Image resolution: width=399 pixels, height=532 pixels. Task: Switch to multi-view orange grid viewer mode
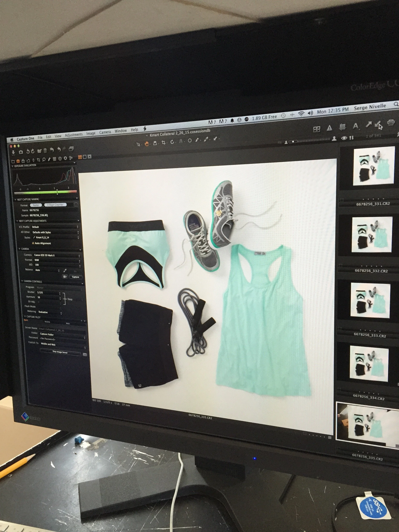tap(80, 157)
